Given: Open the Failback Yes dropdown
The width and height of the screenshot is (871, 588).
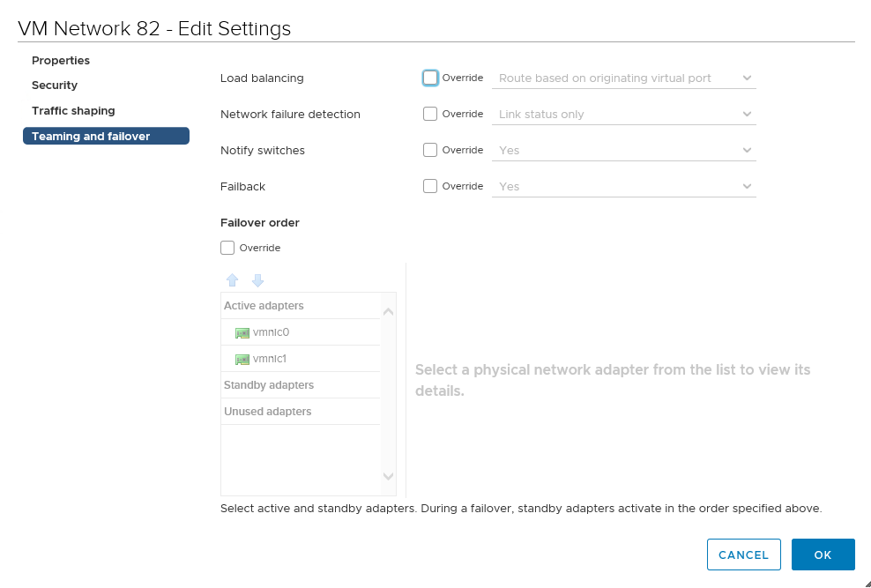Looking at the screenshot, I should pyautogui.click(x=624, y=187).
